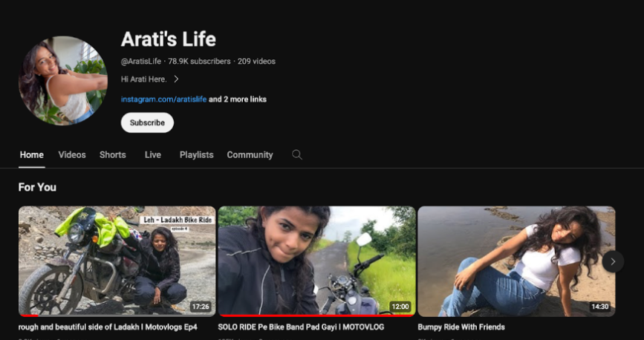The image size is (644, 340).
Task: Show 'and 2 more links'
Action: pyautogui.click(x=238, y=99)
